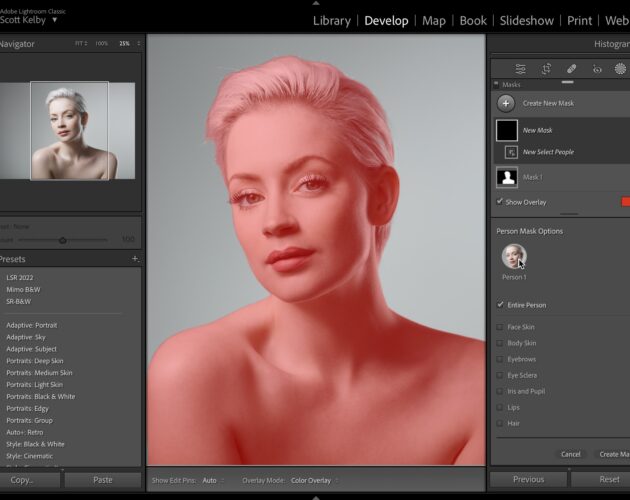
Task: Uncheck the Show Overlay checkbox
Action: 499,202
